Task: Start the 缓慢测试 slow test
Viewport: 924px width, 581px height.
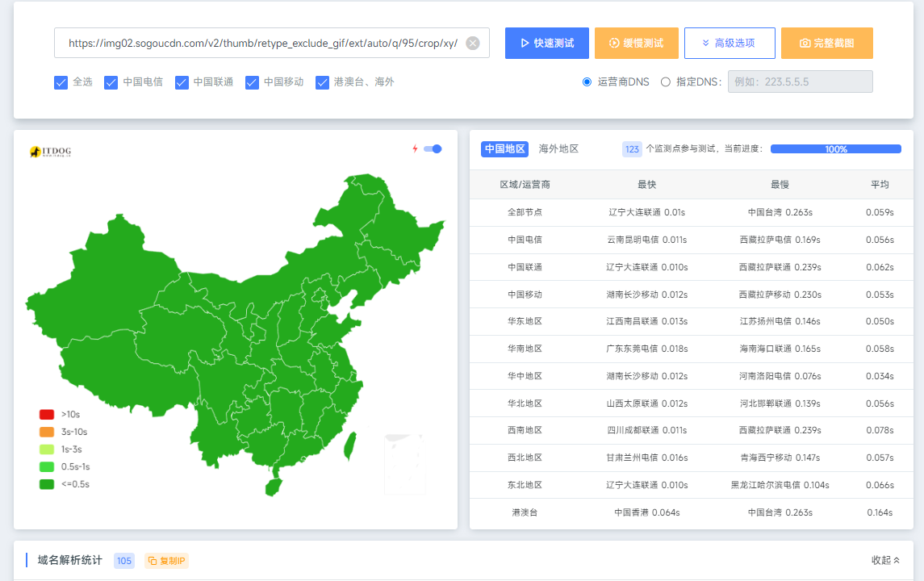Action: (636, 44)
